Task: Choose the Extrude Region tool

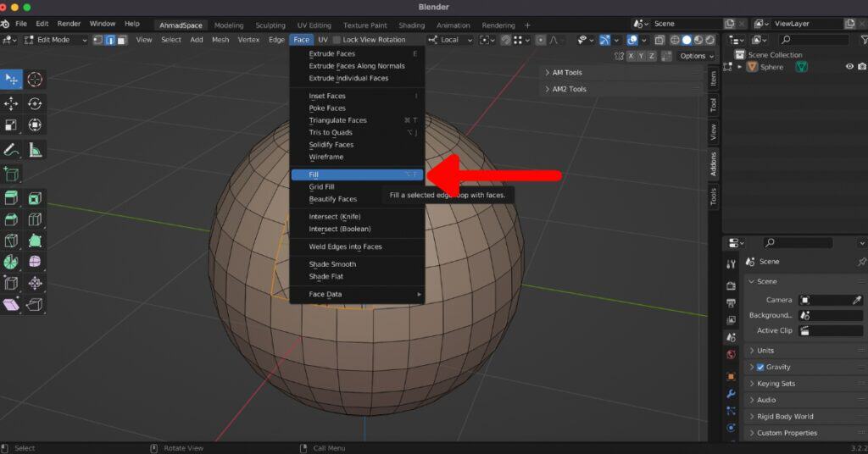Action: point(11,198)
